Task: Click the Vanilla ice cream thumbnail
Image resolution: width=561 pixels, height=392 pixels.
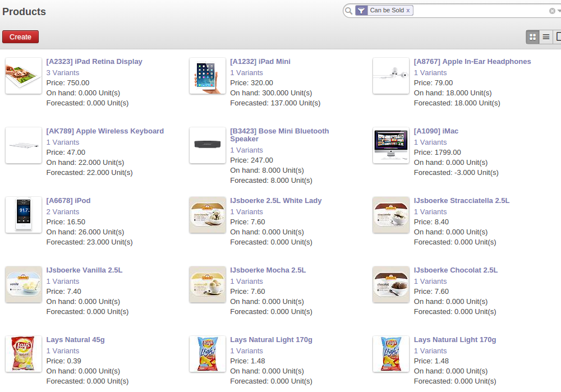Action: (x=24, y=284)
